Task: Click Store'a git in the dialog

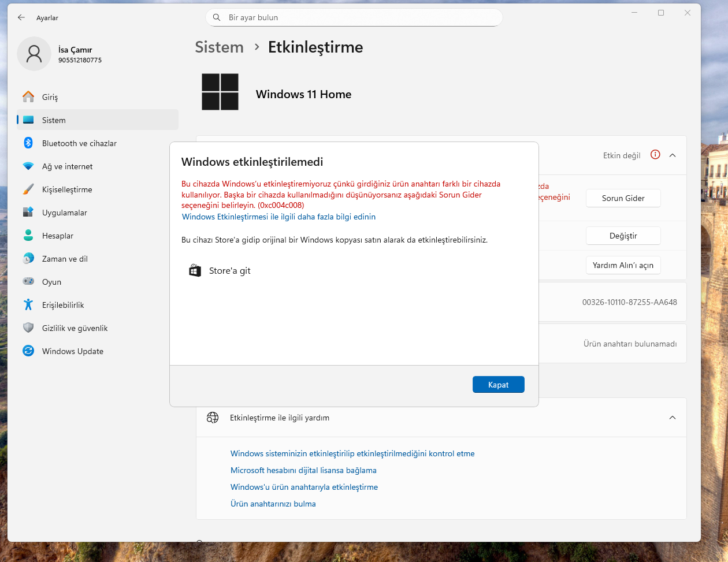Action: [x=220, y=271]
